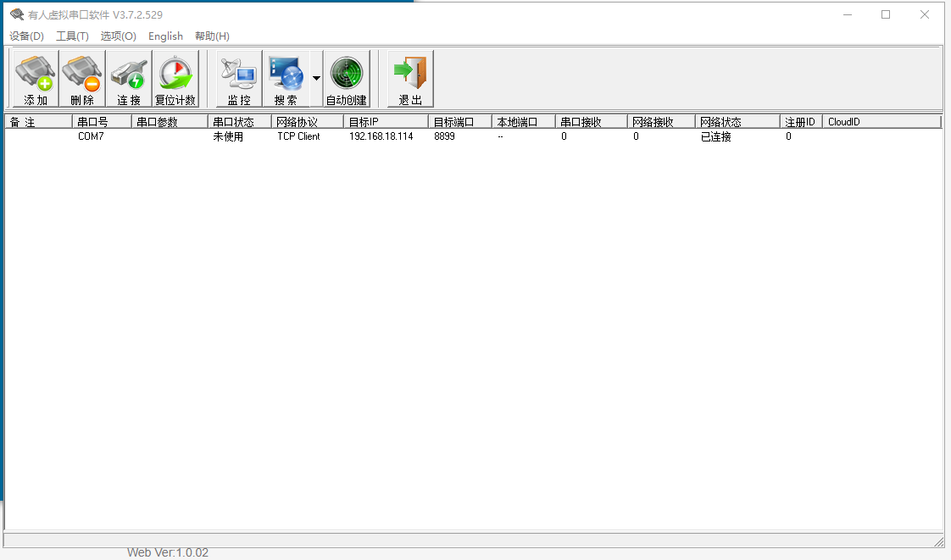This screenshot has height=560, width=951.
Task: Open the 监控 (Monitor) tool
Action: click(239, 78)
